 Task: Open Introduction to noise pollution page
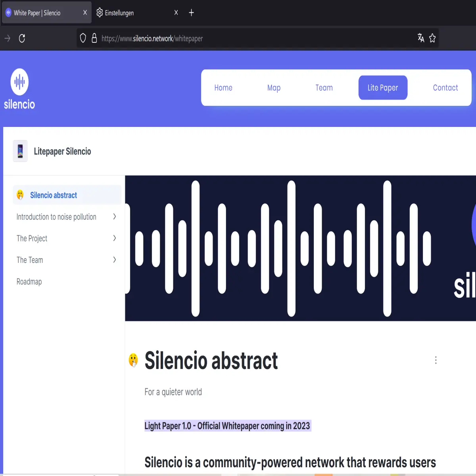56,217
